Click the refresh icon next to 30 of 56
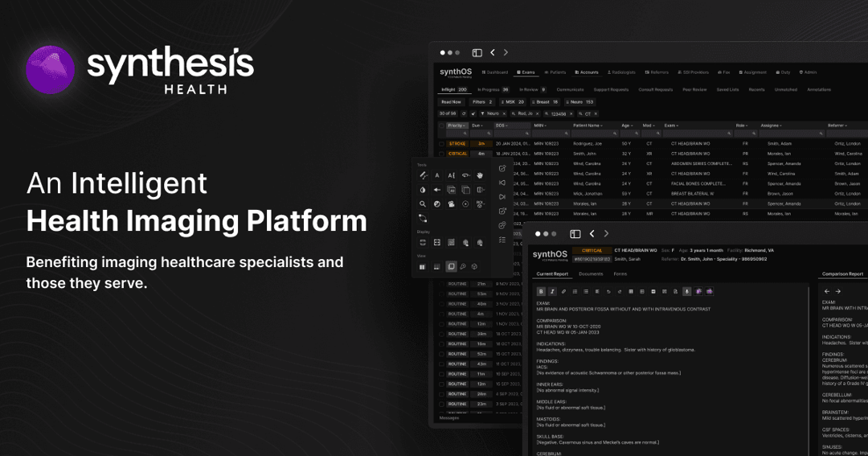Image resolution: width=868 pixels, height=456 pixels. (x=464, y=114)
